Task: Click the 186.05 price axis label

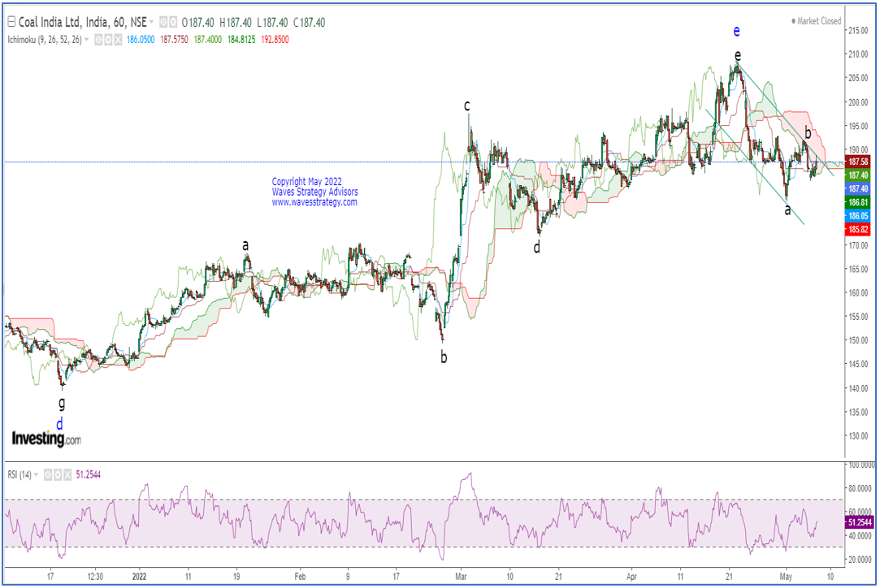Action: coord(857,216)
